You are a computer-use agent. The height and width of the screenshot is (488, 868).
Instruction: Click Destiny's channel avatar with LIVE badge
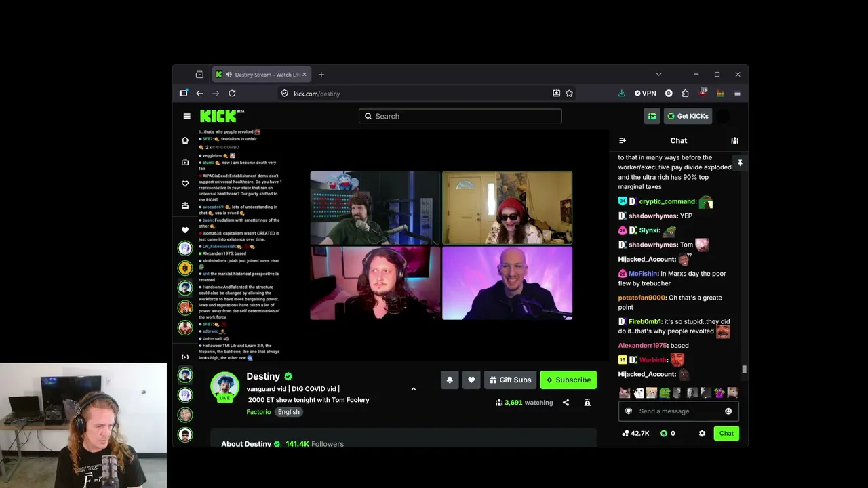(224, 386)
